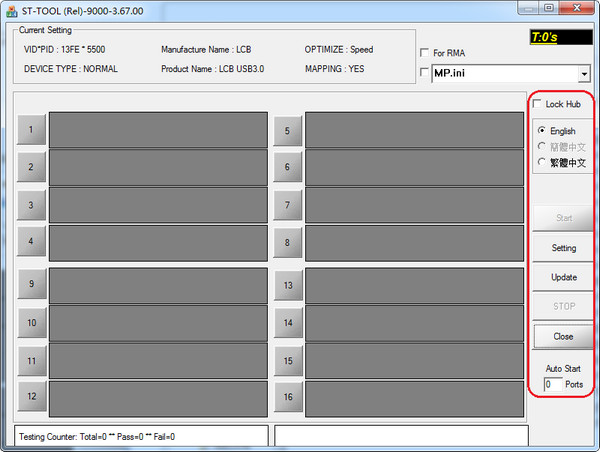Click port button 1
This screenshot has height=452, width=600.
point(31,130)
